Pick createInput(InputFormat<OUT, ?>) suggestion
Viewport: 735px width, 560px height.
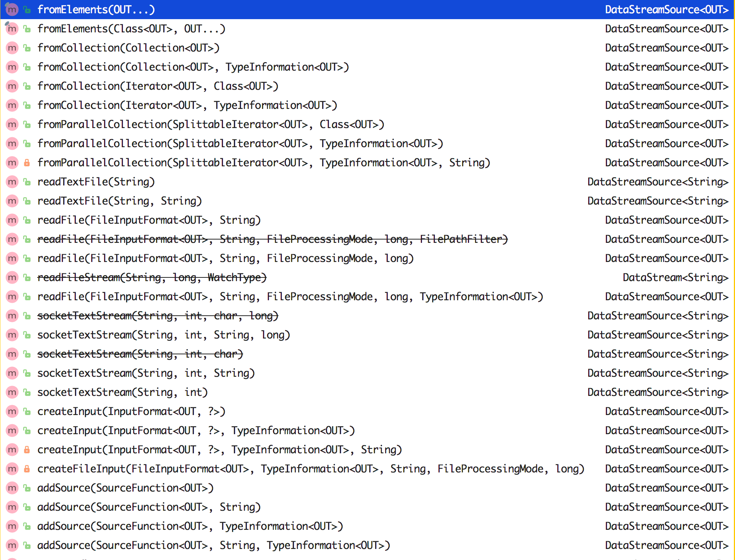(x=131, y=411)
